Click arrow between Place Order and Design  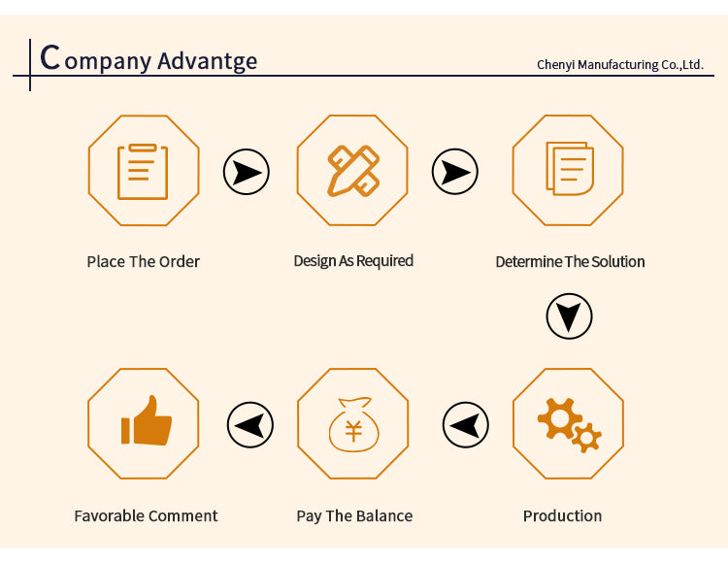[247, 173]
